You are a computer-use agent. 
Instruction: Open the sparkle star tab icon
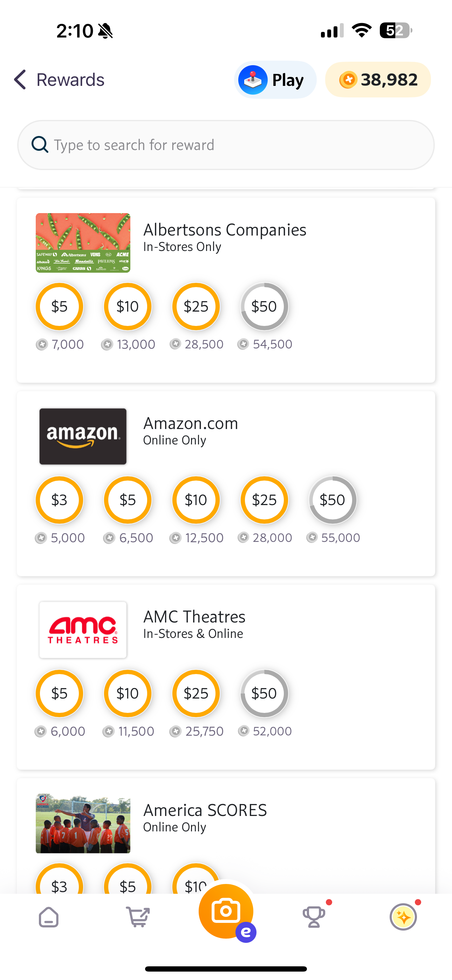(403, 917)
